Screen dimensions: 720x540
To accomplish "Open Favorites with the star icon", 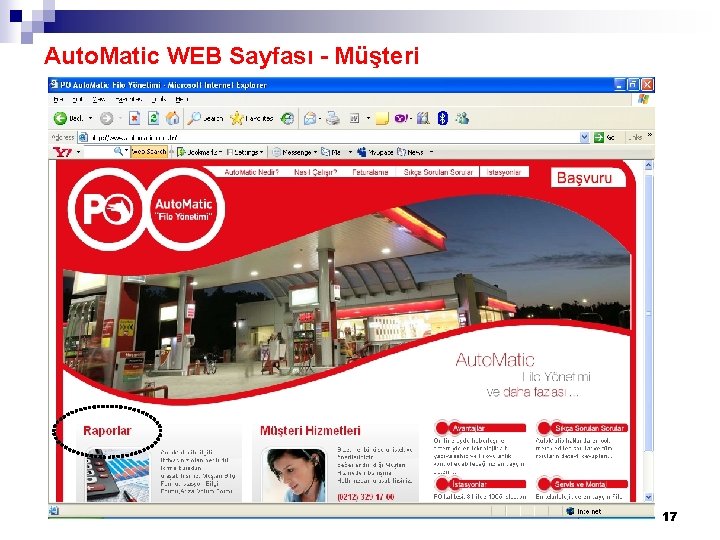I will click(236, 118).
